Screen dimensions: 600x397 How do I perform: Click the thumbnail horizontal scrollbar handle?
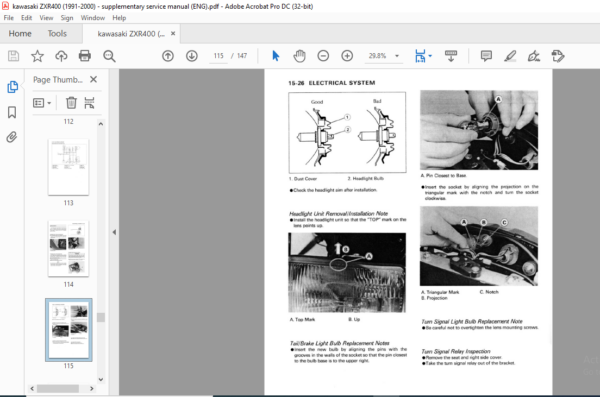pyautogui.click(x=58, y=389)
